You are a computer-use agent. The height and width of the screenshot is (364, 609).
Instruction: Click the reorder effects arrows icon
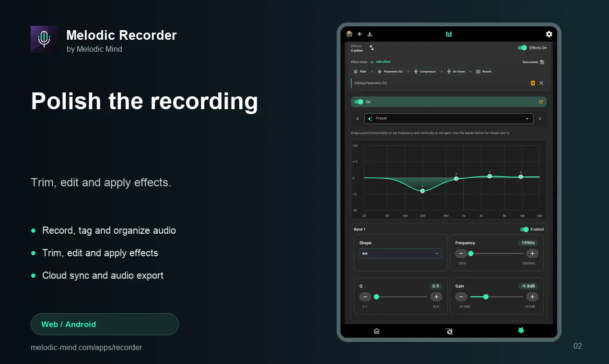coord(372,48)
